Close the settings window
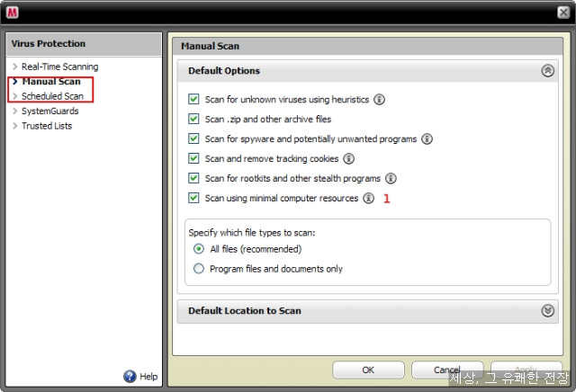 [563, 13]
